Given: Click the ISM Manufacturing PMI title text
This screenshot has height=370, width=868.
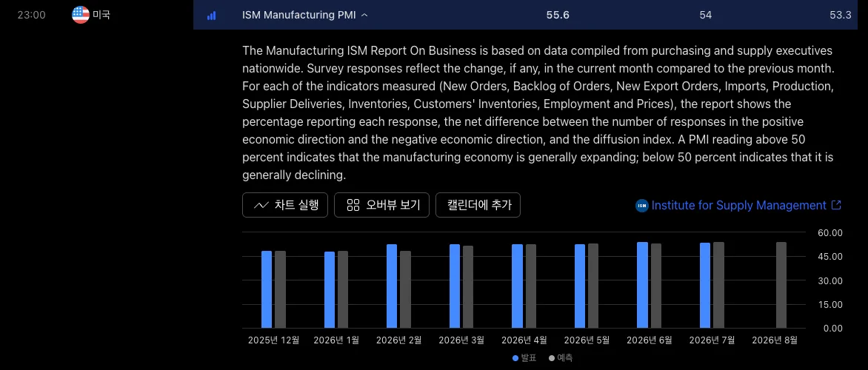Looking at the screenshot, I should click(299, 16).
